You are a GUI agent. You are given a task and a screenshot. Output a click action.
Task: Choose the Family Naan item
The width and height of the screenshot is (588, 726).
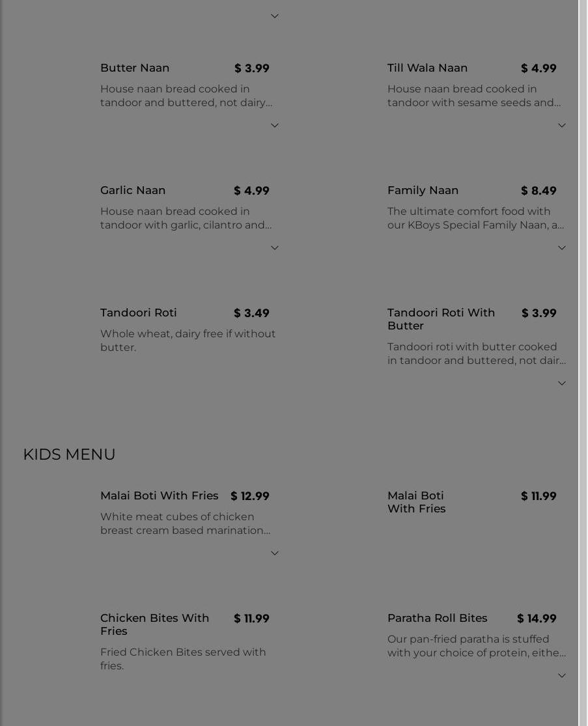[423, 190]
